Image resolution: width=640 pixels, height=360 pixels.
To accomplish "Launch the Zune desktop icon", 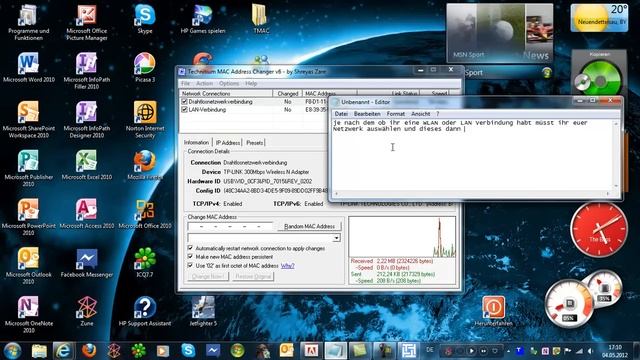I will (x=87, y=312).
